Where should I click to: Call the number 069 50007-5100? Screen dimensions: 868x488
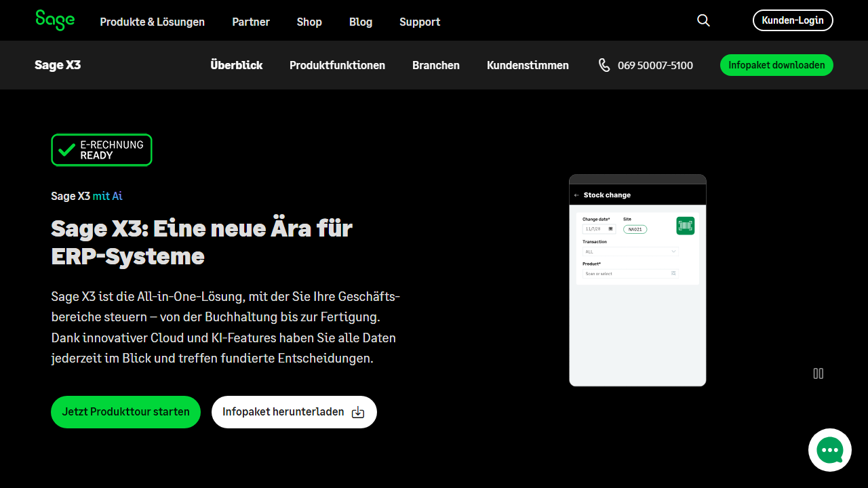pos(655,66)
